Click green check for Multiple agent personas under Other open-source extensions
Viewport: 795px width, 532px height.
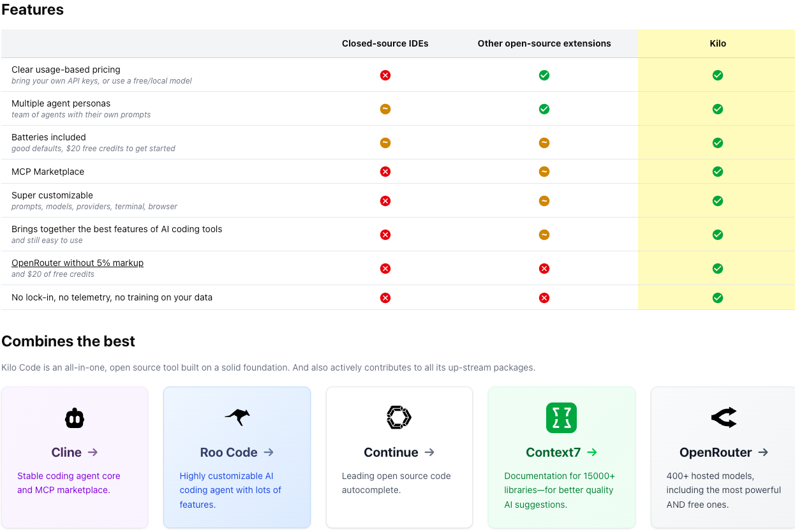544,109
